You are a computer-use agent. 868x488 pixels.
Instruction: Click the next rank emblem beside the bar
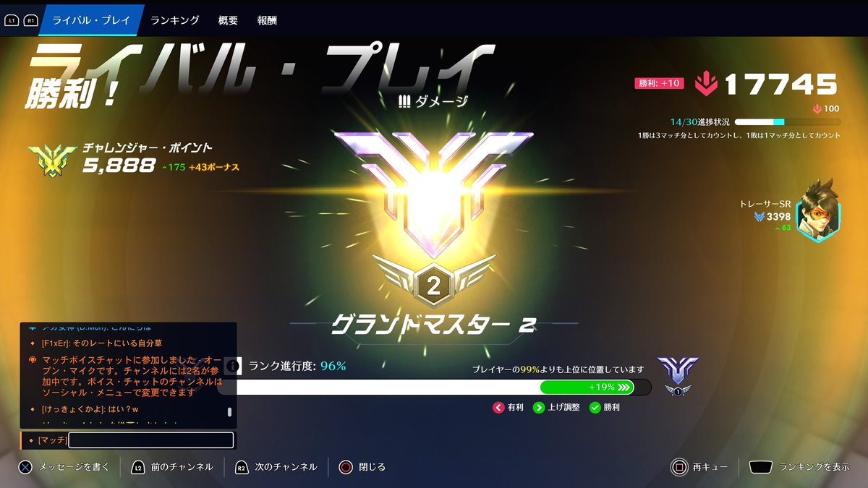tap(678, 375)
